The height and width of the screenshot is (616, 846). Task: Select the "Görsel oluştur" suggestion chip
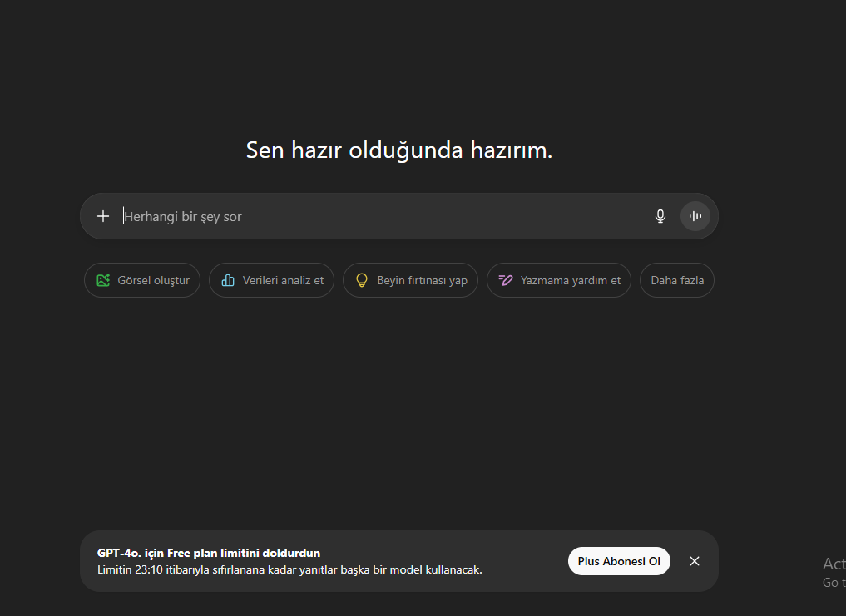(x=142, y=280)
